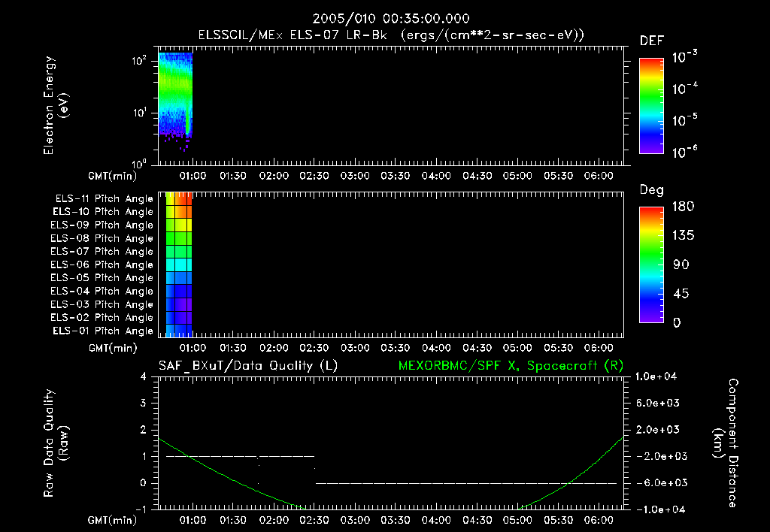The height and width of the screenshot is (532, 770).
Task: Click the 10^1 tick on the electron energy axis
Action: [139, 113]
